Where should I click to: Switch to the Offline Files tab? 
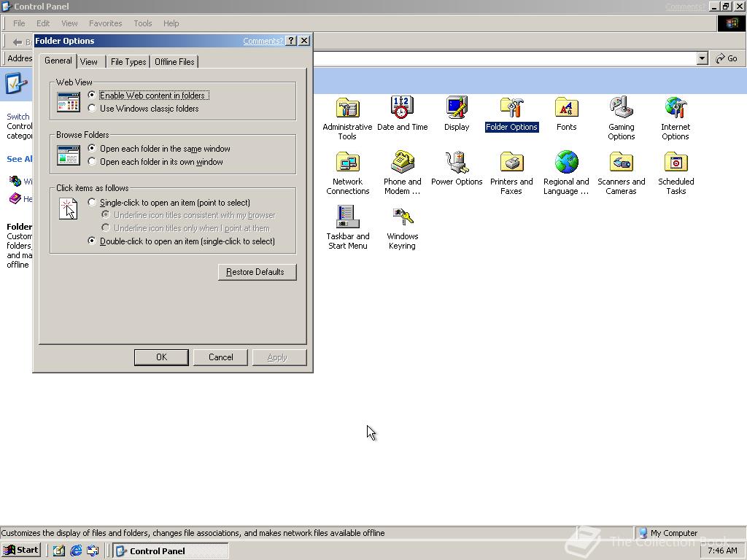point(174,62)
